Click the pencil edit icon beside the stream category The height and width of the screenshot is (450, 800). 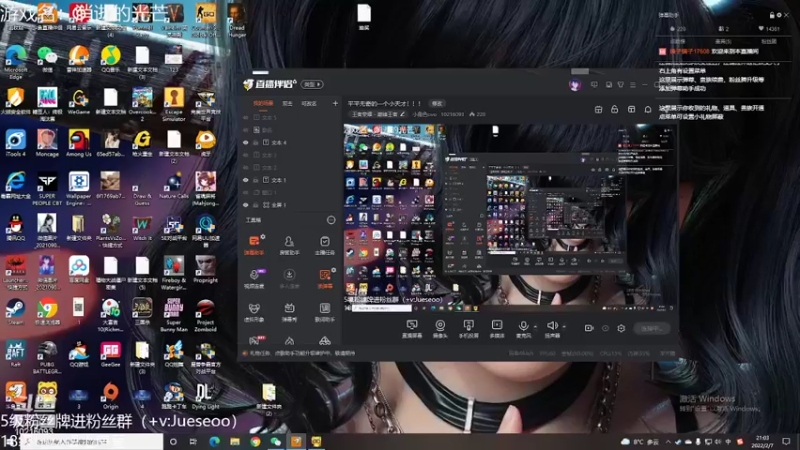click(403, 114)
